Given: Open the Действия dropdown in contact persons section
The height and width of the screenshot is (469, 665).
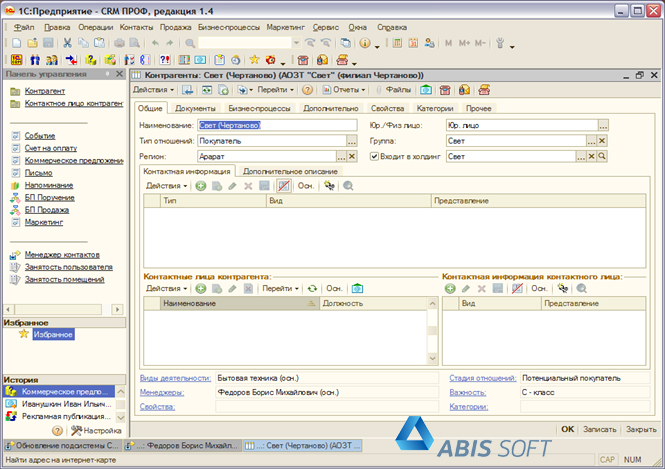Looking at the screenshot, I should 166,288.
